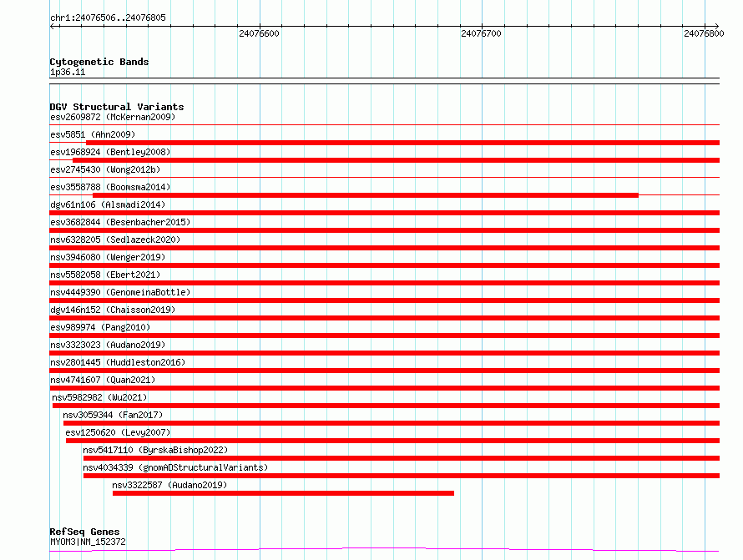Select nsv4449390 (GenomeinaBottle) variant label
Image resolution: width=743 pixels, height=560 pixels.
tap(120, 292)
